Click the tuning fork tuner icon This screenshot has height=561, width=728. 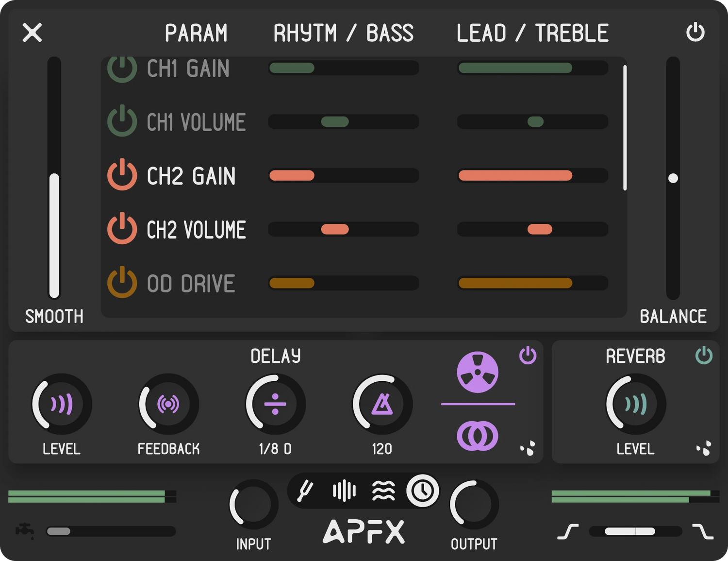pos(306,491)
